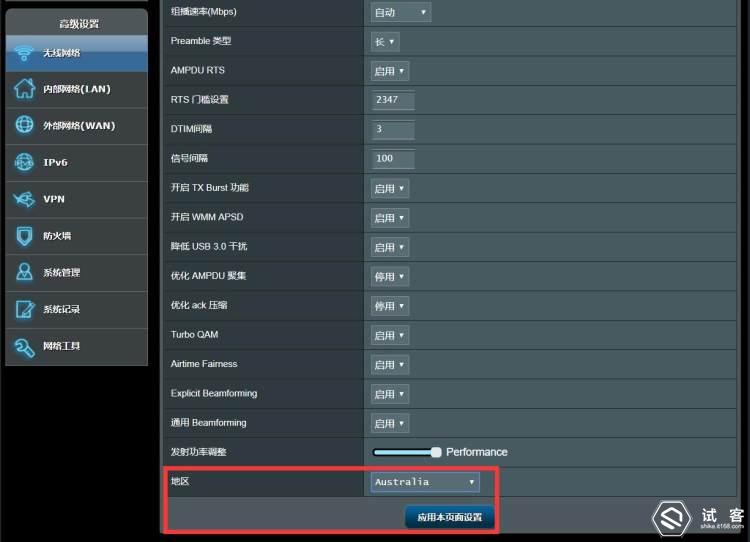Click the firewall shield icon
The height and width of the screenshot is (542, 750).
click(24, 235)
